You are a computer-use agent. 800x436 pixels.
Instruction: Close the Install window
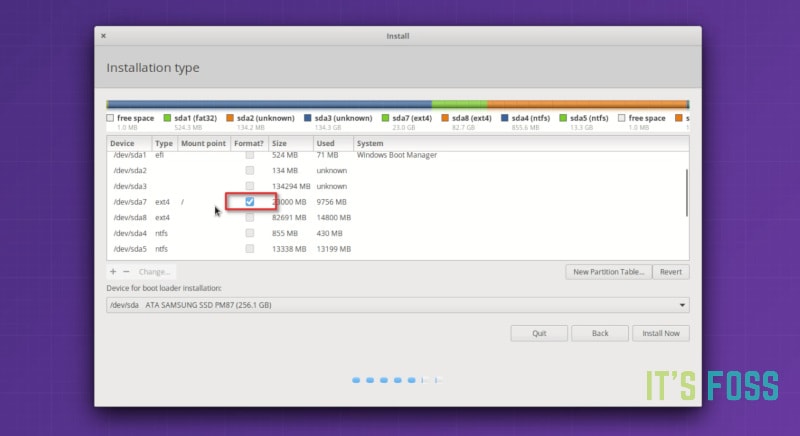(x=103, y=36)
